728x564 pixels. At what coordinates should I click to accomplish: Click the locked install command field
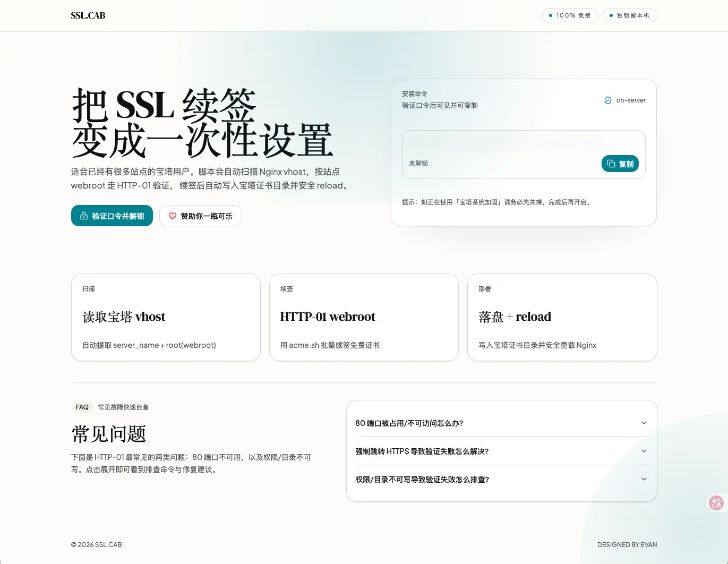pyautogui.click(x=499, y=154)
